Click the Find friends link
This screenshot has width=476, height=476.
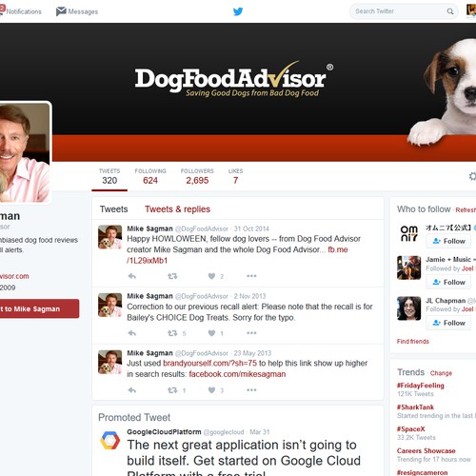[x=412, y=342]
